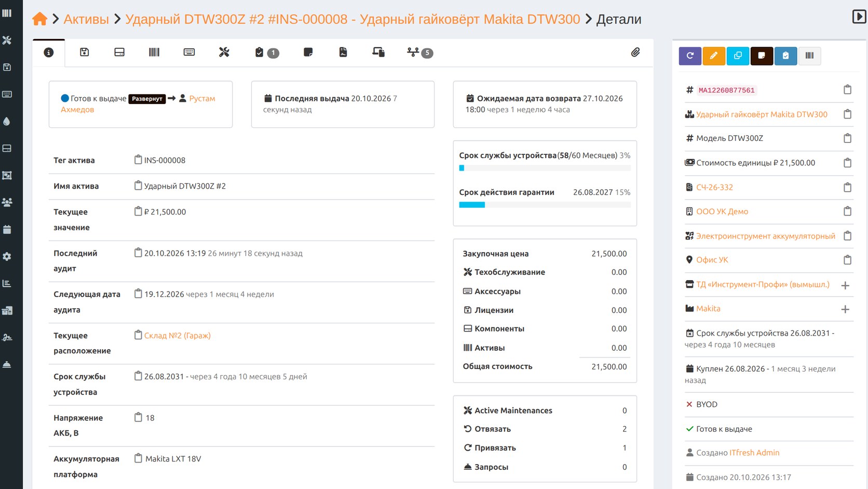Open Офис УК location link
This screenshot has height=489, width=868.
click(x=712, y=260)
